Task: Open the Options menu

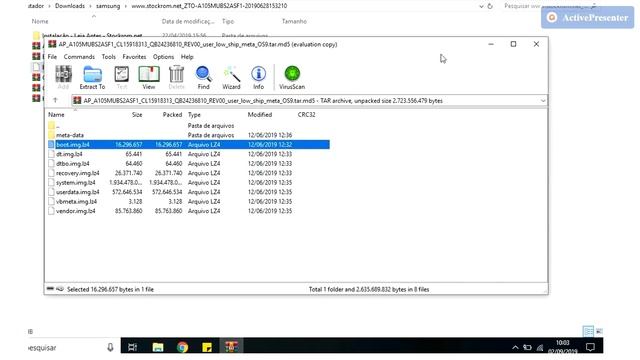Action: tap(163, 57)
